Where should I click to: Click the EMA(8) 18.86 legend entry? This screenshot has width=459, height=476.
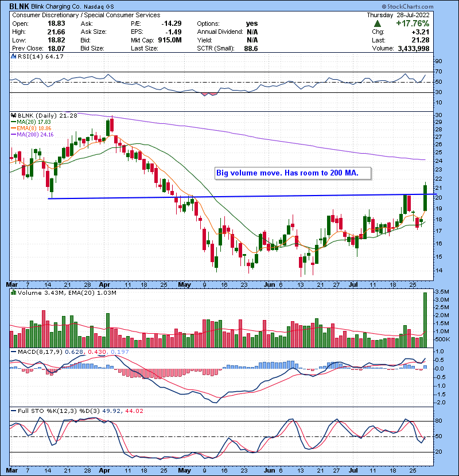[31, 128]
